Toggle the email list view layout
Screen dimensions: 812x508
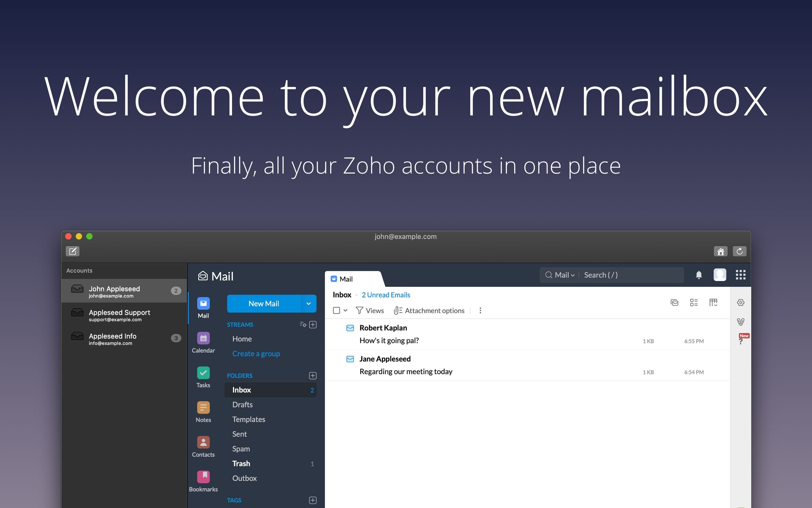coord(694,302)
